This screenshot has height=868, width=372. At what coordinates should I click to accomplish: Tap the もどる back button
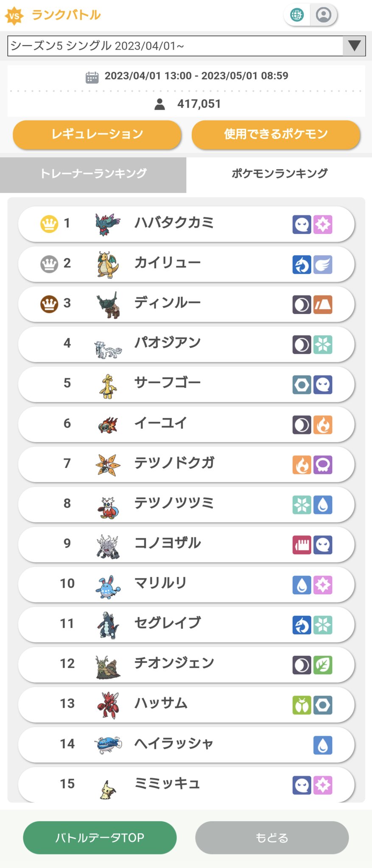(272, 837)
